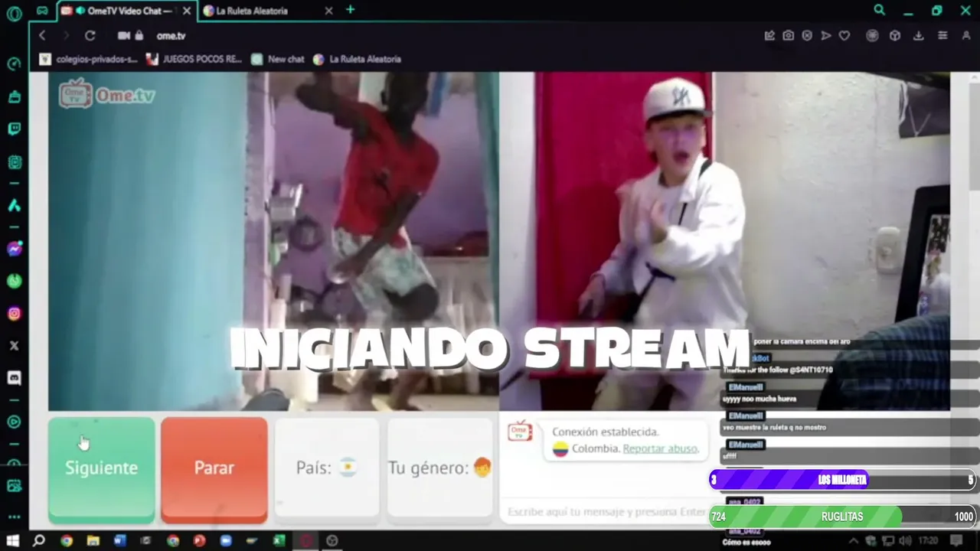Image resolution: width=980 pixels, height=551 pixels.
Task: Show hidden system tray icons
Action: [x=854, y=541]
